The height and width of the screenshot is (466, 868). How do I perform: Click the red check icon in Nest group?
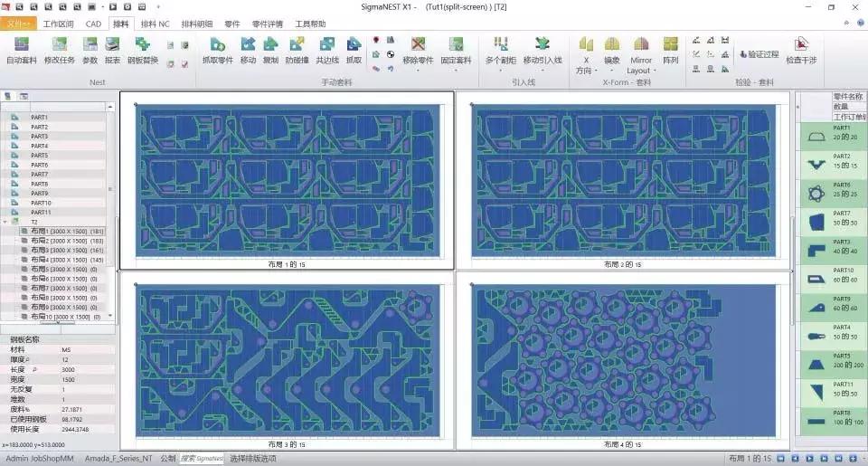point(184,64)
